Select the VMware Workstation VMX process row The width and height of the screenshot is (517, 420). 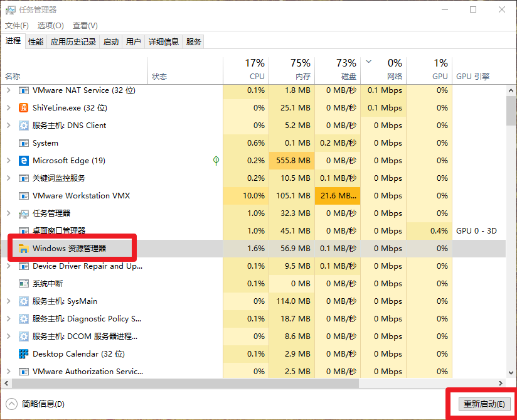82,196
